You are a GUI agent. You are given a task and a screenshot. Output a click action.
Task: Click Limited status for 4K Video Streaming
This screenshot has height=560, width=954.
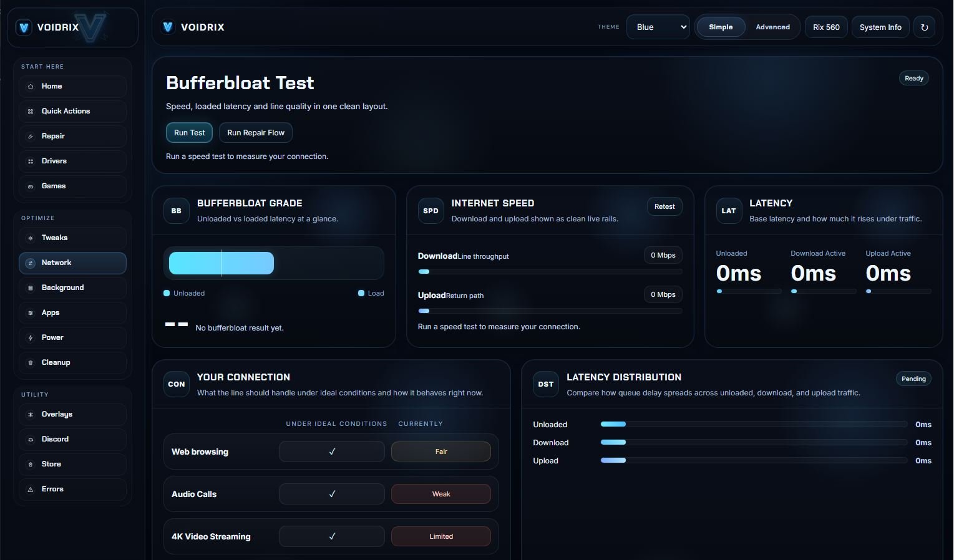441,536
